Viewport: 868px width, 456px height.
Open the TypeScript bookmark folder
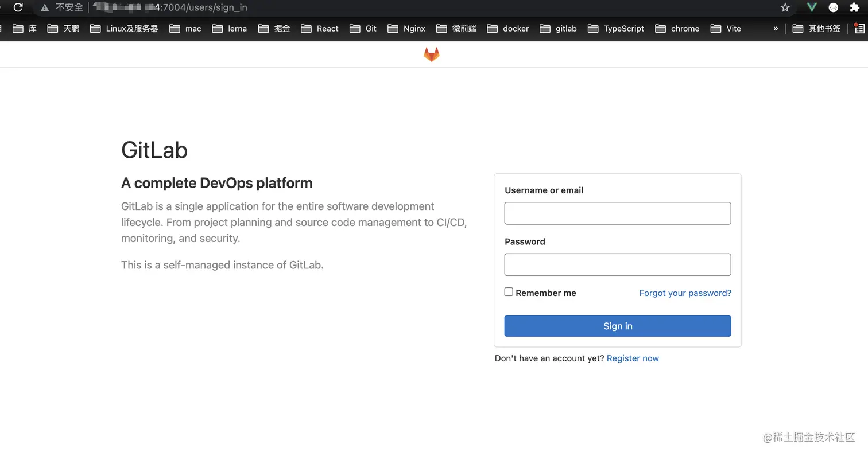pyautogui.click(x=616, y=28)
